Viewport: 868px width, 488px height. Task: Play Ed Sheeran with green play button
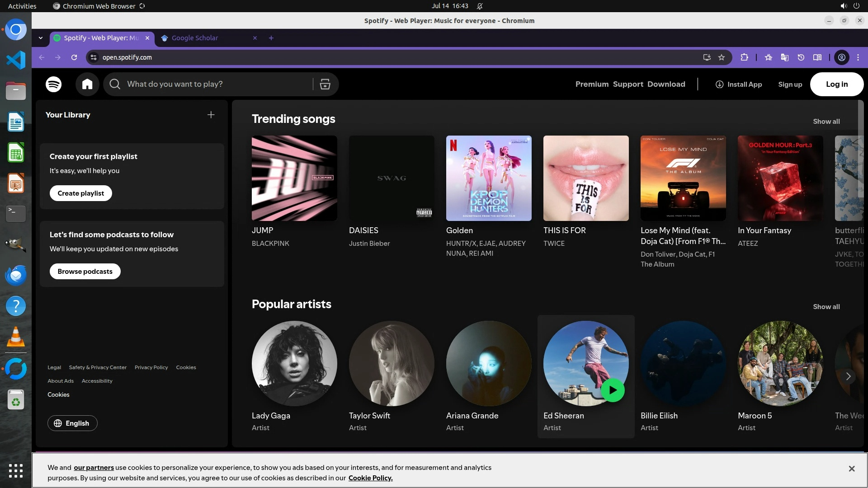point(613,390)
